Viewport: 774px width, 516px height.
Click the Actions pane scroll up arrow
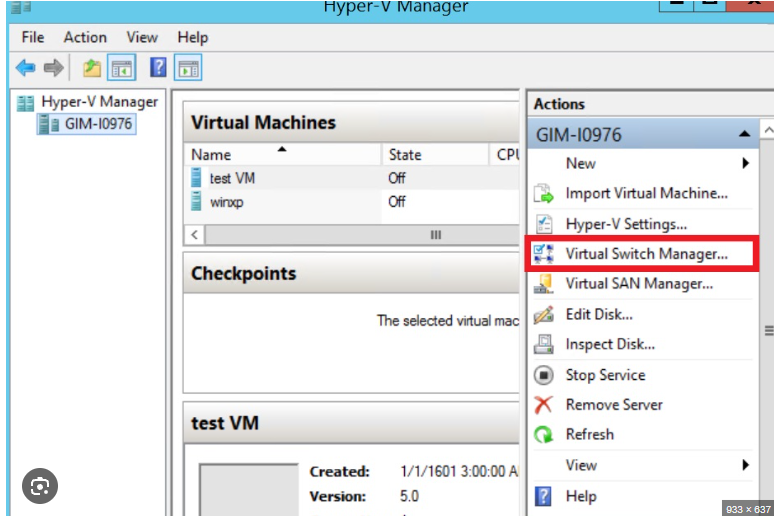(767, 130)
